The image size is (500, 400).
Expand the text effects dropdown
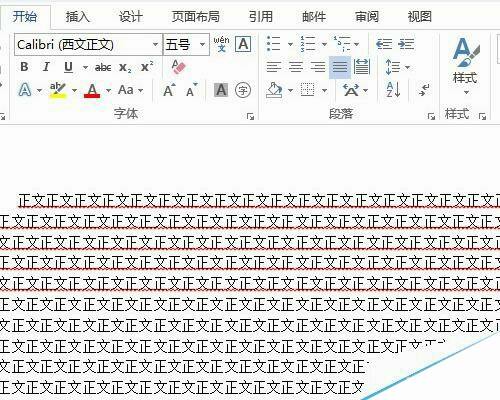click(40, 90)
